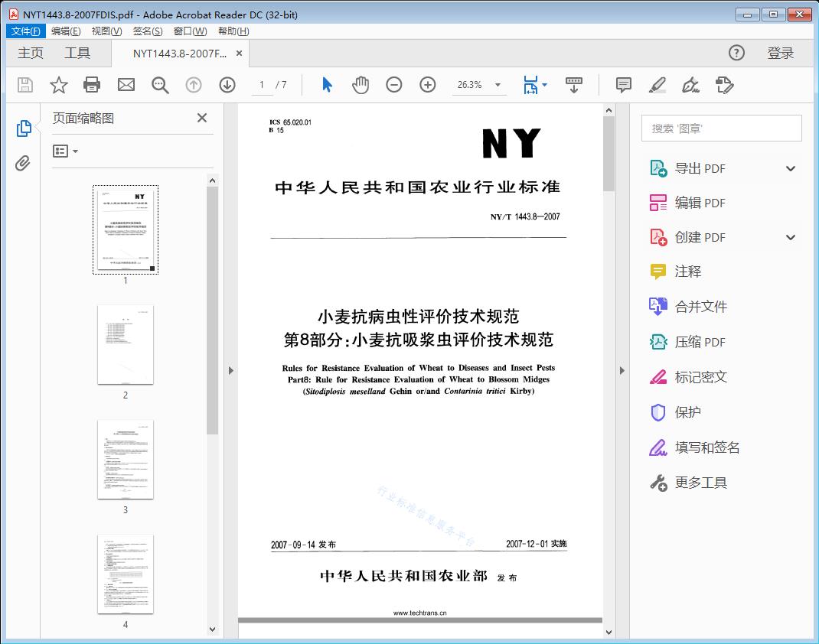Open the 26.3% zoom level dropdown

click(498, 85)
